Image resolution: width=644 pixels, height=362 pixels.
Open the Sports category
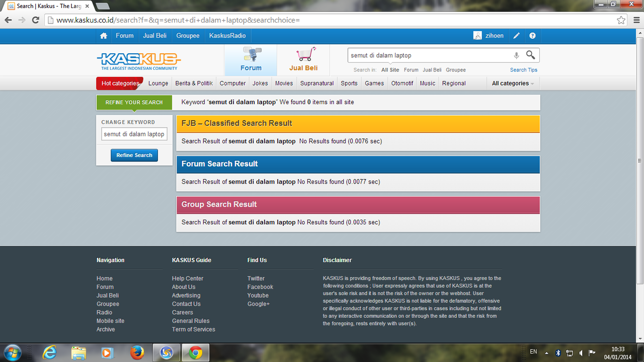pyautogui.click(x=349, y=83)
